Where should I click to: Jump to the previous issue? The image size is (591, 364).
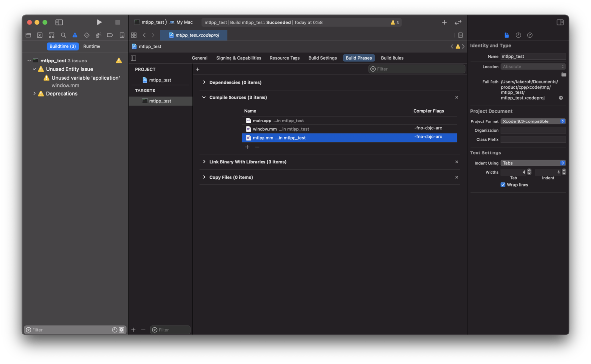click(452, 46)
